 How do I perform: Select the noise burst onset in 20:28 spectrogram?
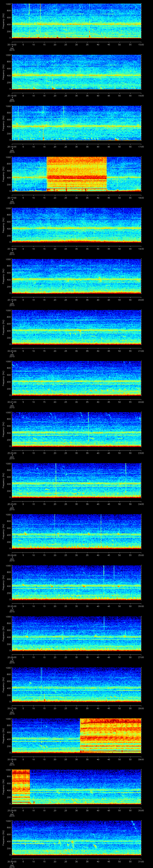(110, 736)
